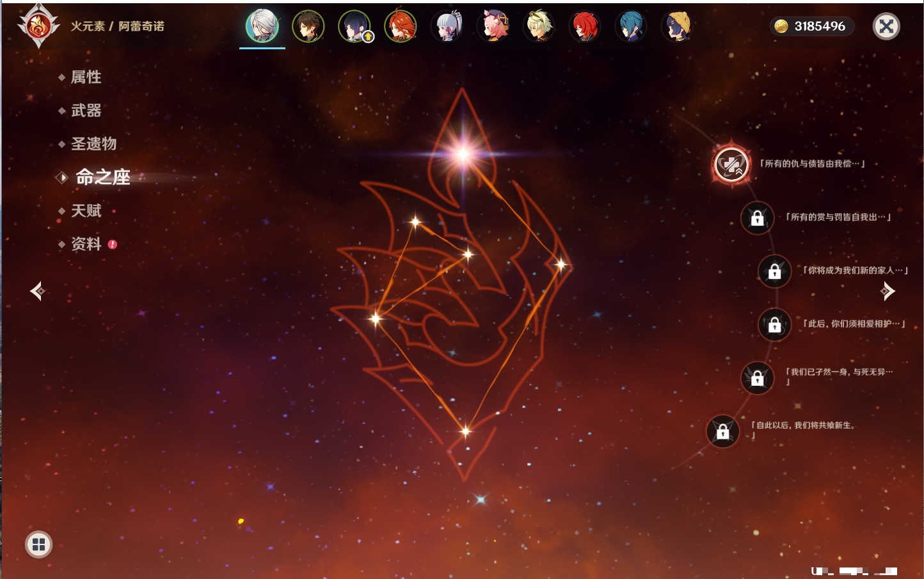This screenshot has height=579, width=924.
Task: Open the 圣遗物 artifacts section
Action: click(93, 144)
